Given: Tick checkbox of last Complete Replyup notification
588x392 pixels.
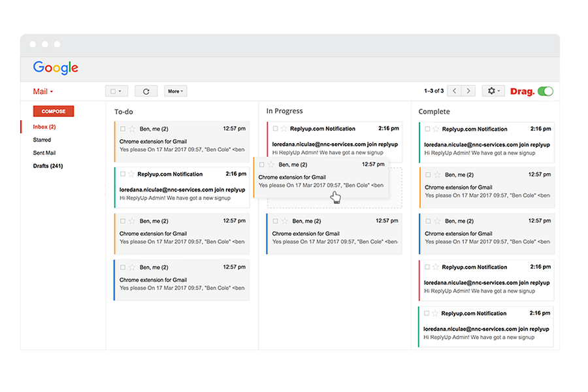Looking at the screenshot, I should (x=427, y=313).
